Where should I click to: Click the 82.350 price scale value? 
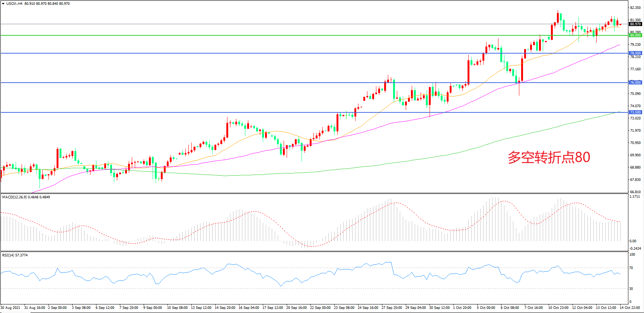point(635,8)
